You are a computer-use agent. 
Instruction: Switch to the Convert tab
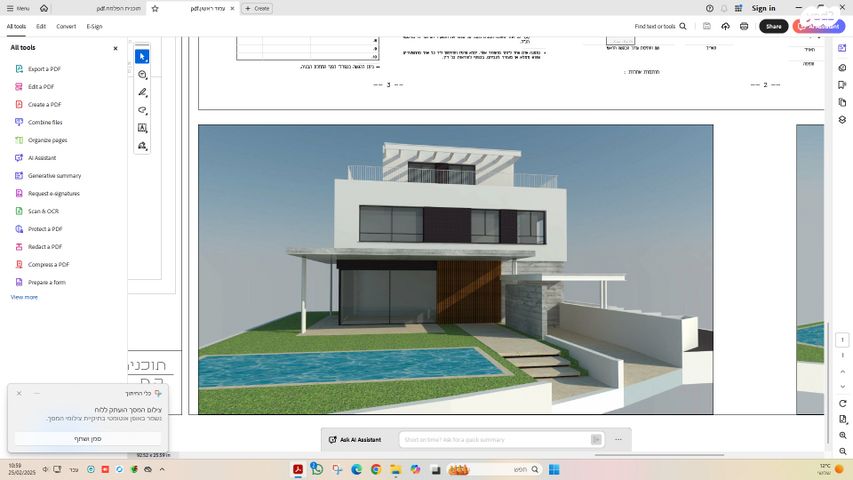pyautogui.click(x=66, y=26)
